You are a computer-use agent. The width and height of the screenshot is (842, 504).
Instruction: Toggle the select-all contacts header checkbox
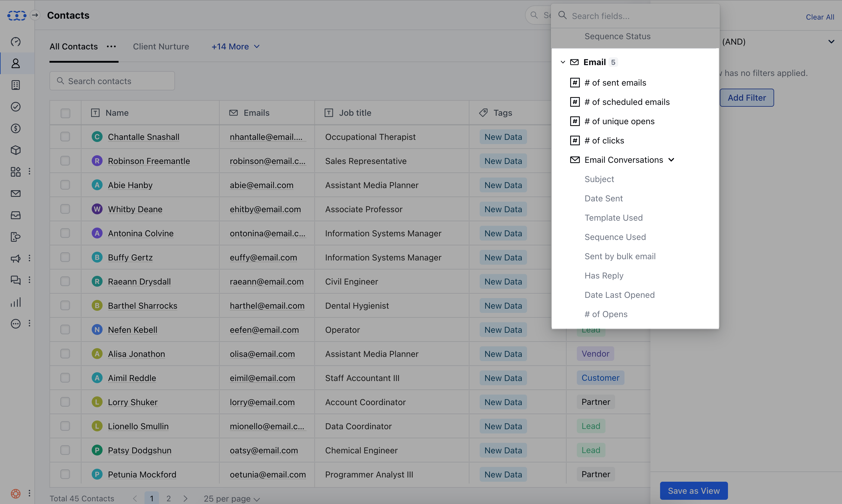(x=65, y=113)
